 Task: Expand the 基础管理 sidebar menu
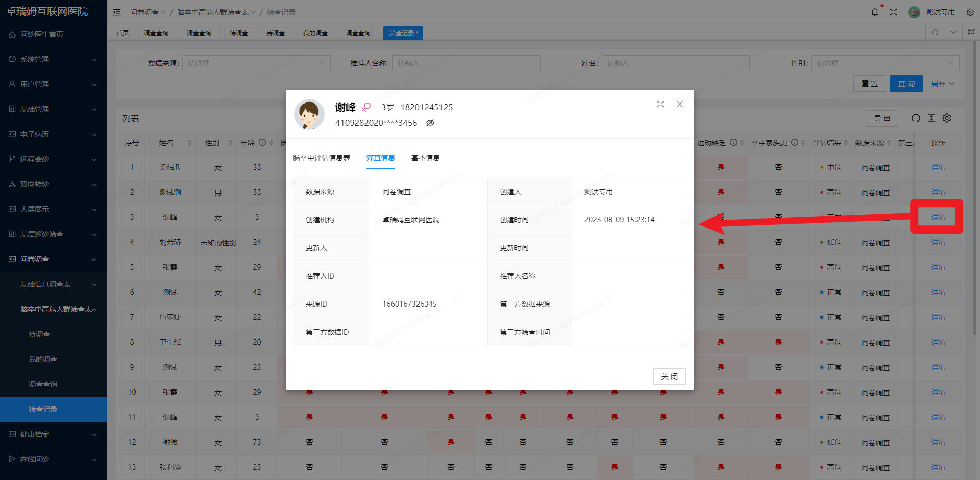point(54,109)
